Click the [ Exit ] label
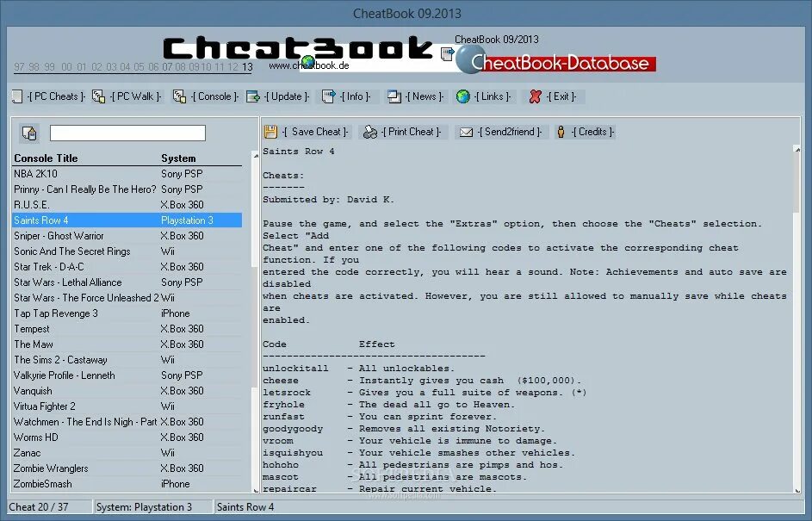812x521 pixels. 561,96
